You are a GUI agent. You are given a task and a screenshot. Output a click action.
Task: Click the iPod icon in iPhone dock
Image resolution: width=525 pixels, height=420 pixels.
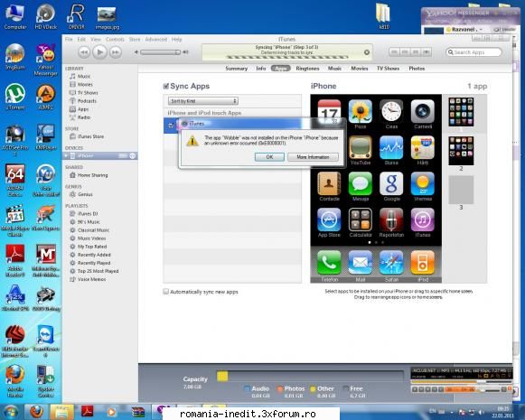click(x=423, y=263)
